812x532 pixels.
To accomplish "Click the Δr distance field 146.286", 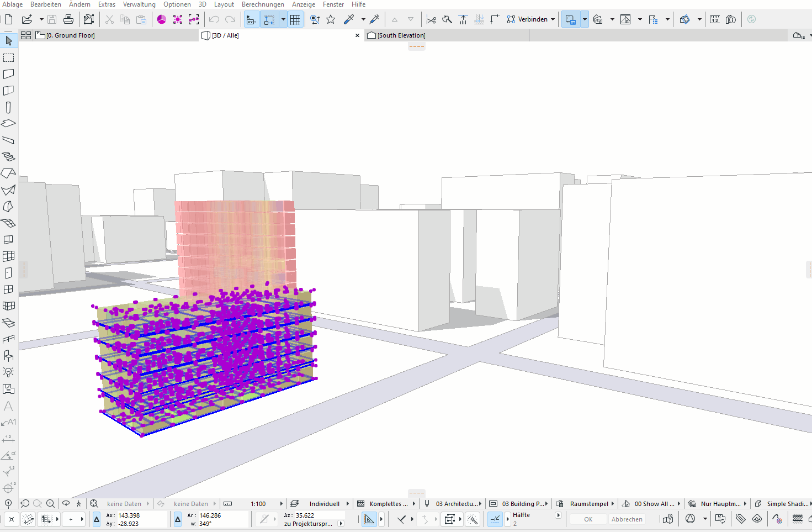I will tap(223, 515).
